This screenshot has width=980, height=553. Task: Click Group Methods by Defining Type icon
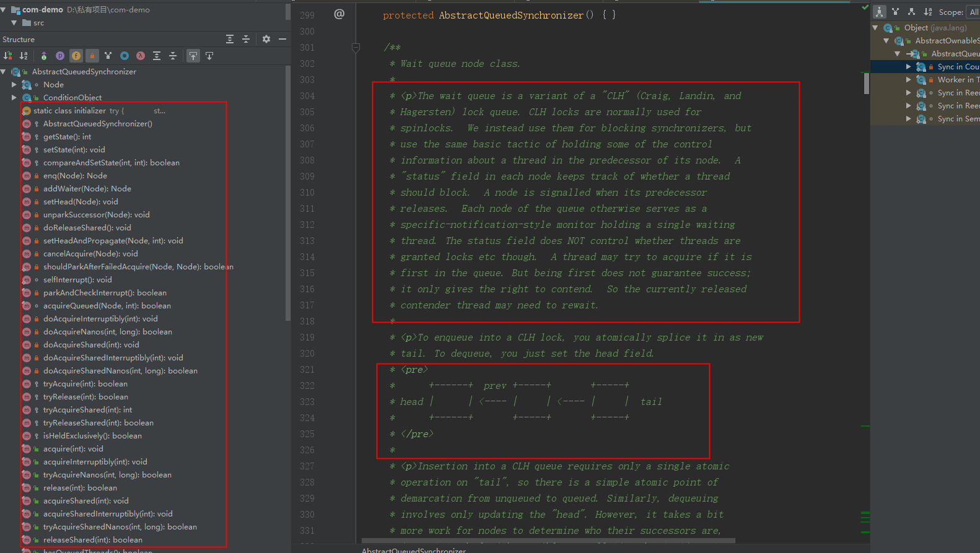44,56
